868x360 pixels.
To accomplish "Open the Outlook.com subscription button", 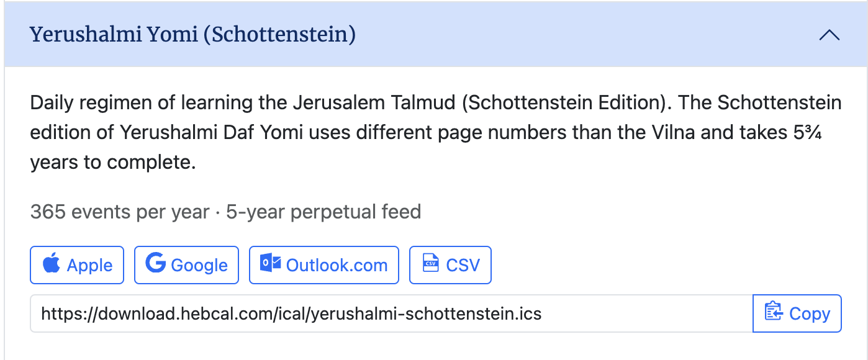I will [324, 265].
